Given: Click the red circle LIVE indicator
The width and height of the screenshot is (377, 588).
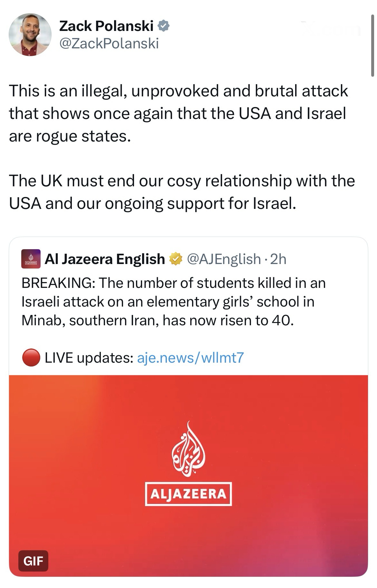Looking at the screenshot, I should tap(31, 358).
